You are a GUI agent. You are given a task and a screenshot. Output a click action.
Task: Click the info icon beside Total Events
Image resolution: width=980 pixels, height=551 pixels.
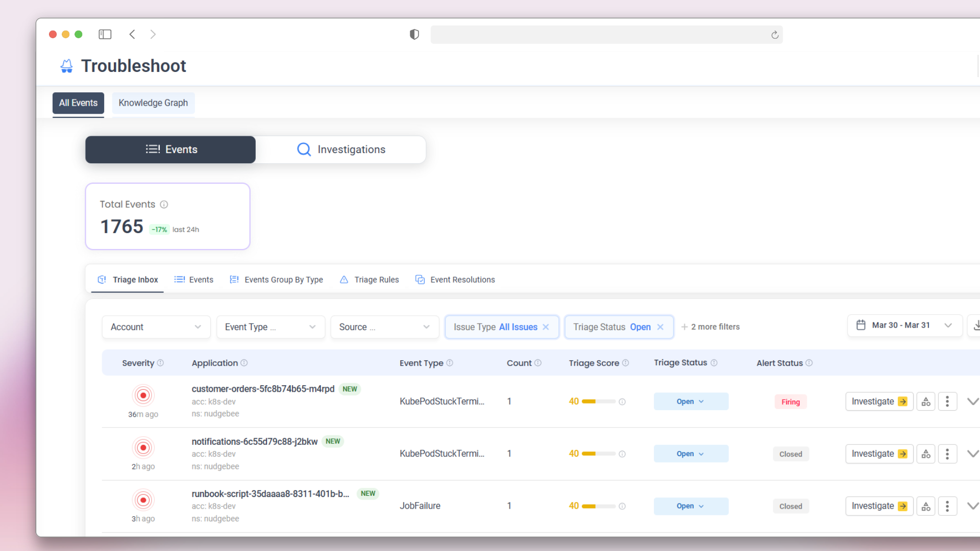point(164,204)
